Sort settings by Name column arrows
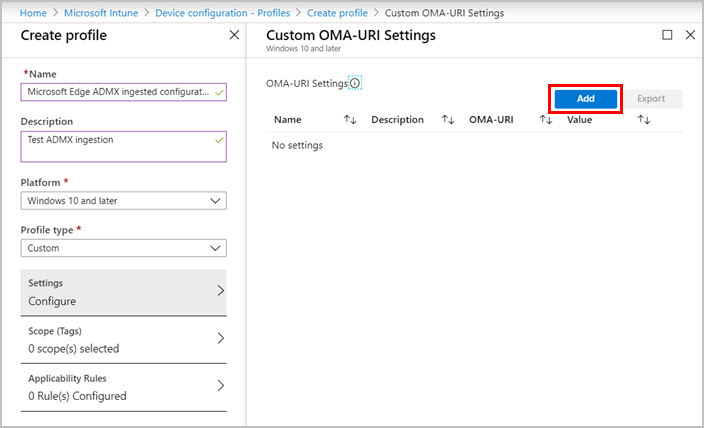The height and width of the screenshot is (428, 704). [x=350, y=120]
